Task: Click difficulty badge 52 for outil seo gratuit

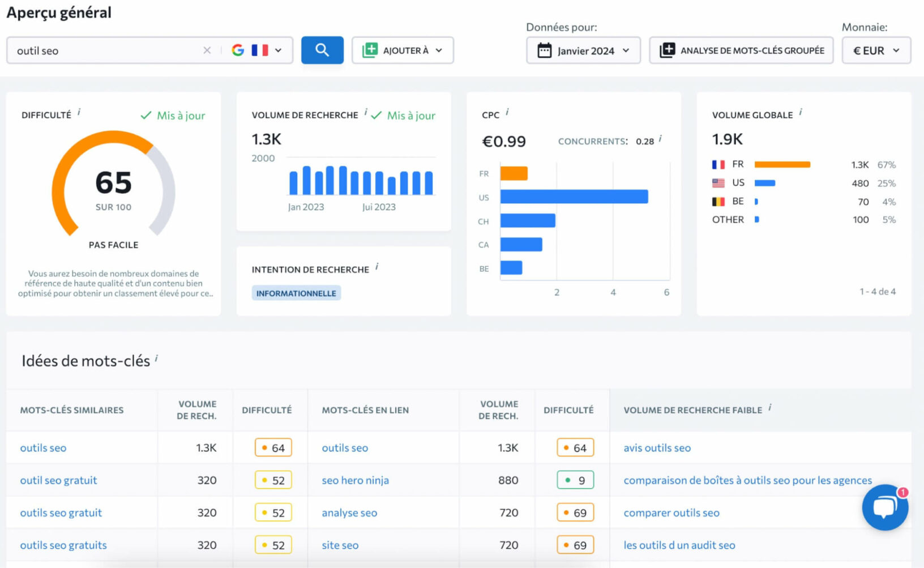Action: 273,480
